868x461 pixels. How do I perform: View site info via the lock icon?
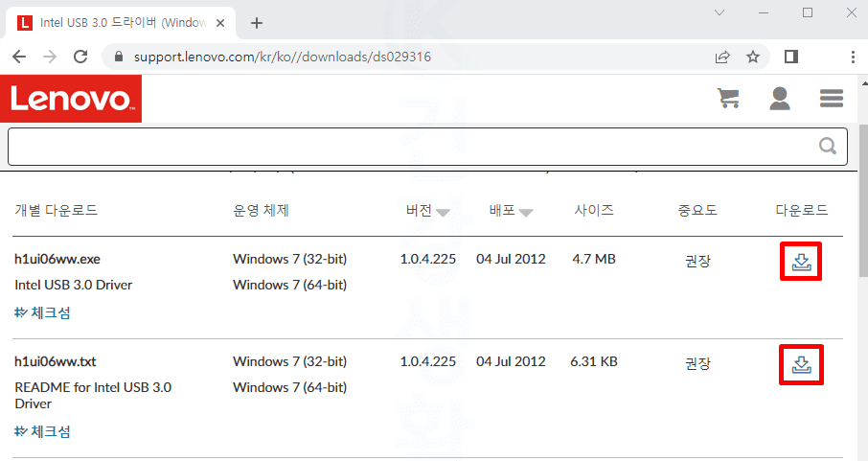[x=118, y=57]
